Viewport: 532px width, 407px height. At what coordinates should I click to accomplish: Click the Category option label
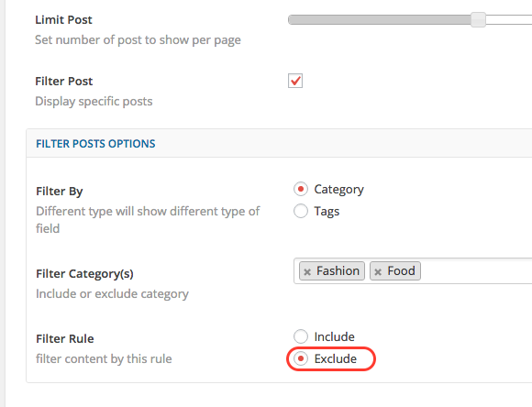[338, 189]
